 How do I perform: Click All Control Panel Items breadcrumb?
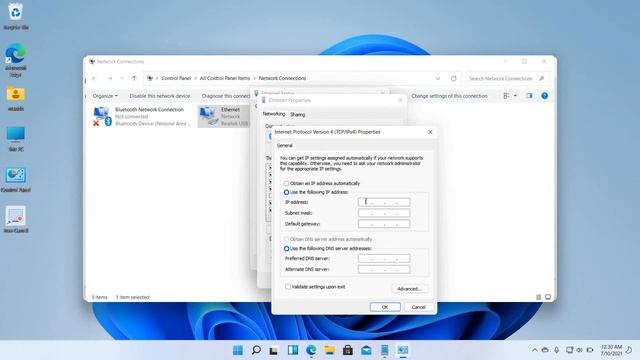coord(224,78)
